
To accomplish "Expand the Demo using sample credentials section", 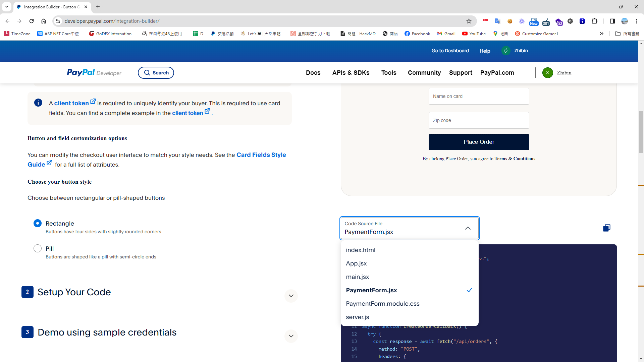I will pos(291,336).
